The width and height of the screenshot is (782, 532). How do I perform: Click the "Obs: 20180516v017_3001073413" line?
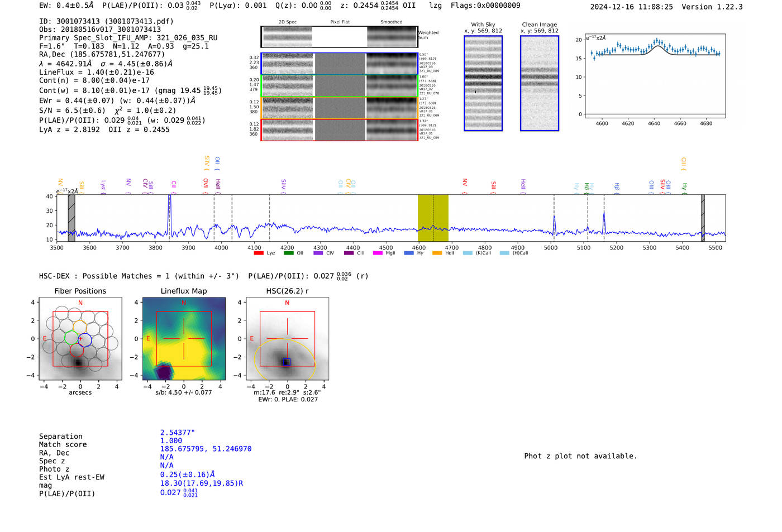coord(100,30)
